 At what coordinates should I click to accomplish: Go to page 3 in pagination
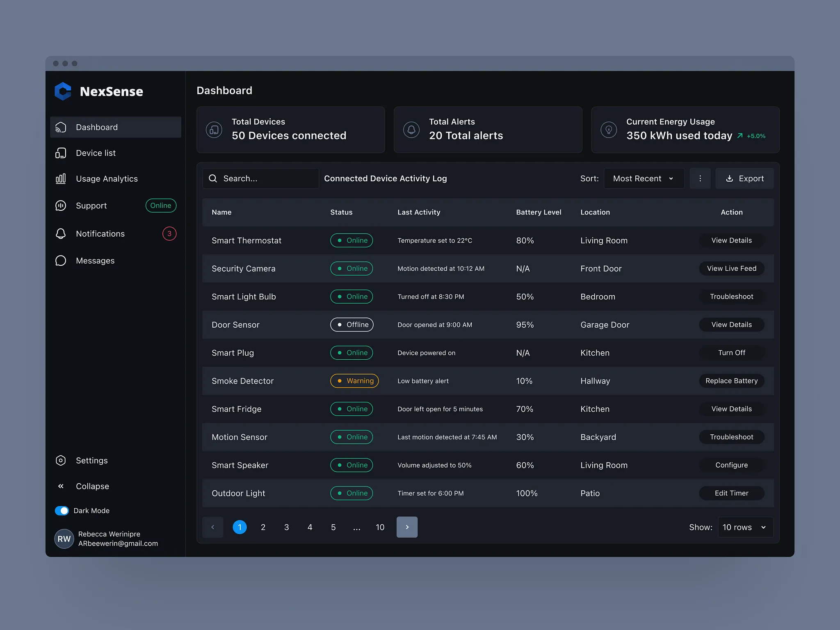tap(286, 527)
